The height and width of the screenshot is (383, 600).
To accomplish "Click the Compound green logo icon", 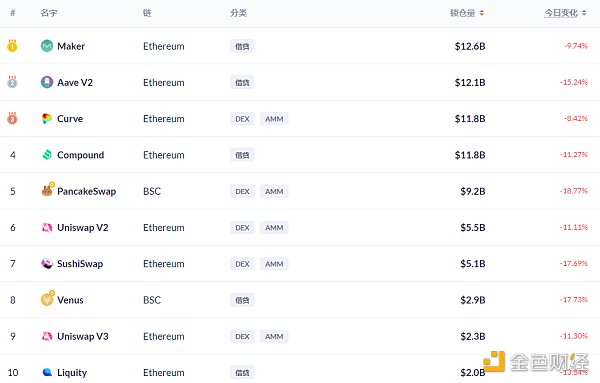I will [x=47, y=155].
